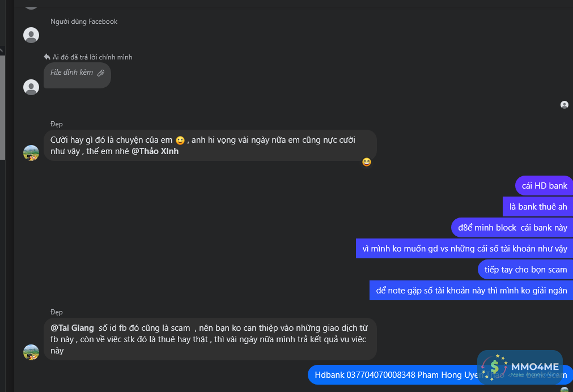The image size is (573, 392).
Task: Click the reply arrow icon above the attachment
Action: coord(47,57)
